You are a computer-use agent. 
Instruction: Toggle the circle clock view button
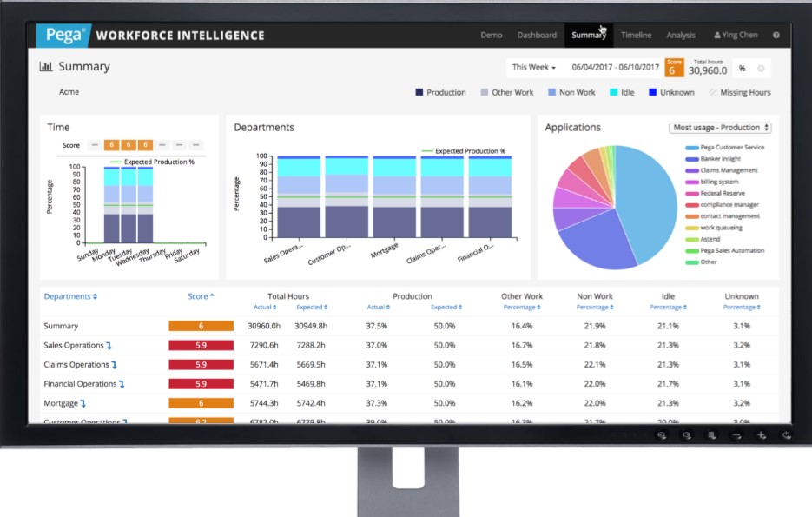point(761,69)
